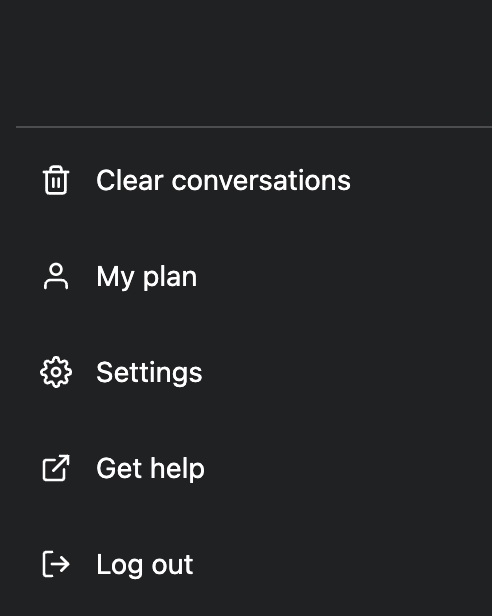Select Log out at the menu bottom

click(x=254, y=564)
